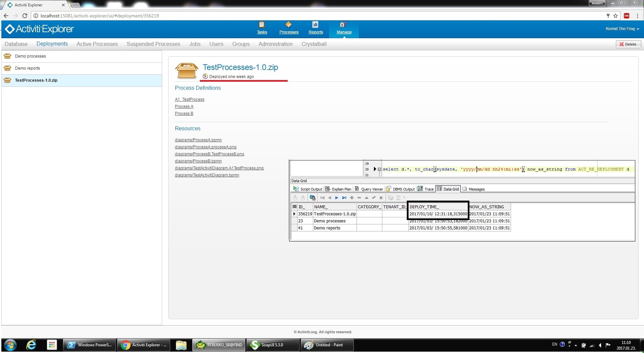
Task: Open the Manage section icon
Action: coord(343,25)
